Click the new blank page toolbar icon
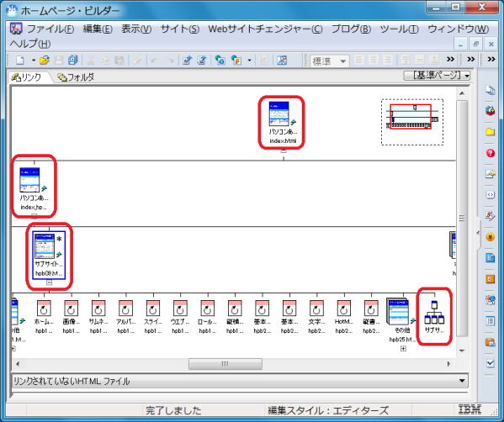Viewport: 504px width, 422px height. (x=20, y=60)
